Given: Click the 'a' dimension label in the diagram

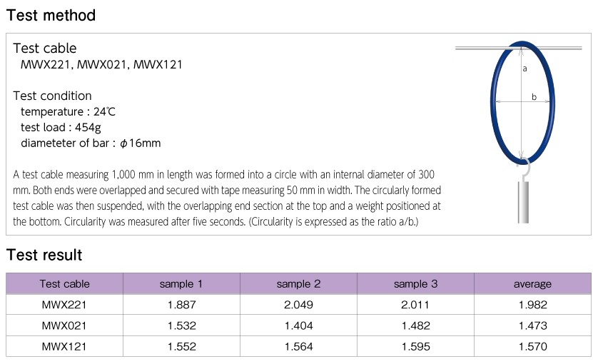Looking at the screenshot, I should tap(525, 69).
